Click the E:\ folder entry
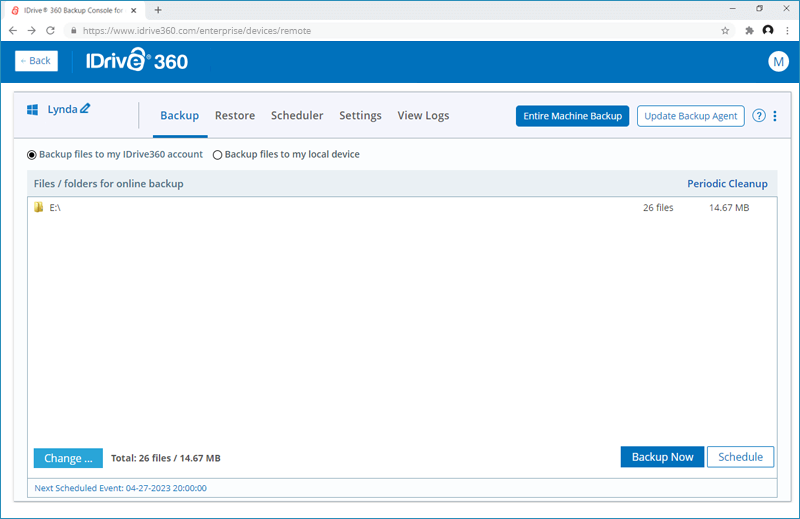 click(x=402, y=207)
